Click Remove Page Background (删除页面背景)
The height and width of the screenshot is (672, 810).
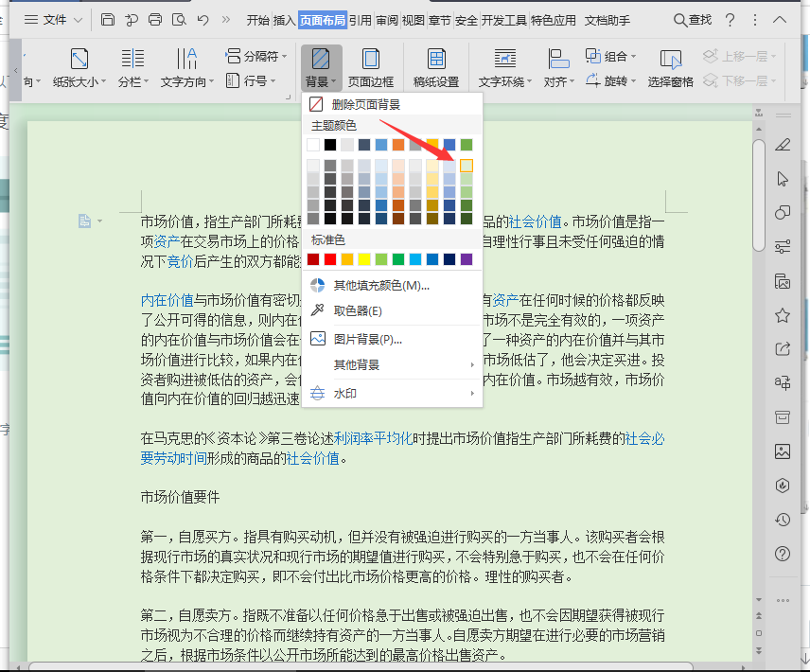tap(365, 105)
